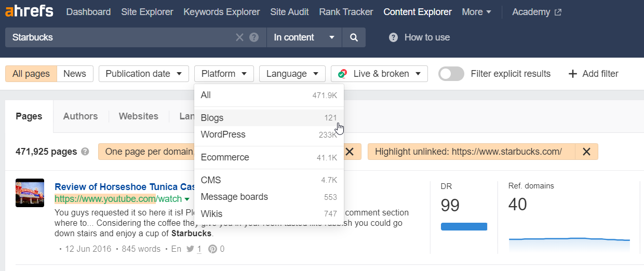Viewport: 644px width, 271px height.
Task: Open the In content dropdown
Action: [304, 37]
